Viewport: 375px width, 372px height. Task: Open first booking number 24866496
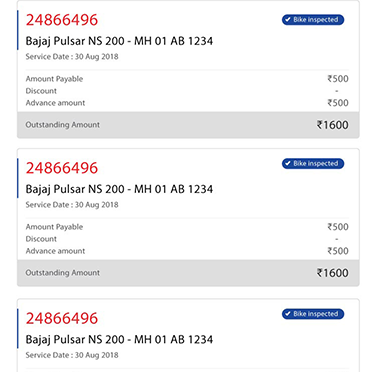[x=62, y=20]
